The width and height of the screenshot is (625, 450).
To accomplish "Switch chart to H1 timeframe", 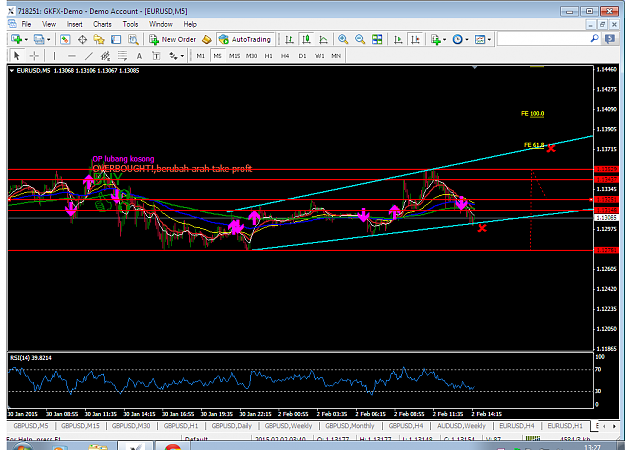I will (x=269, y=56).
